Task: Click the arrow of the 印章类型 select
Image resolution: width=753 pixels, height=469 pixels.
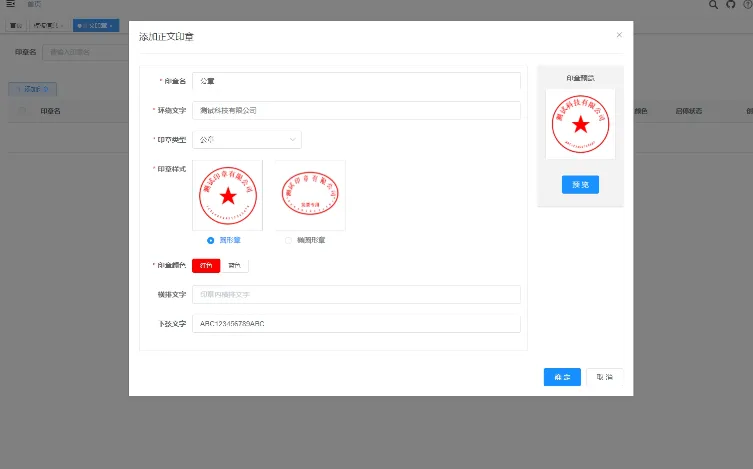Action: point(292,140)
